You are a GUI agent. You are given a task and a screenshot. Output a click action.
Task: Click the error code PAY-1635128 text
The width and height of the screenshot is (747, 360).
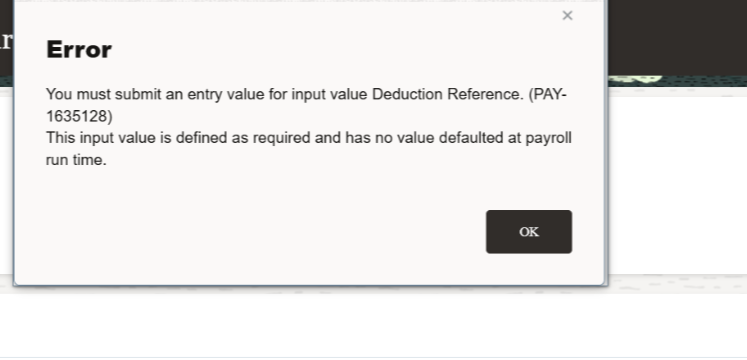306,105
